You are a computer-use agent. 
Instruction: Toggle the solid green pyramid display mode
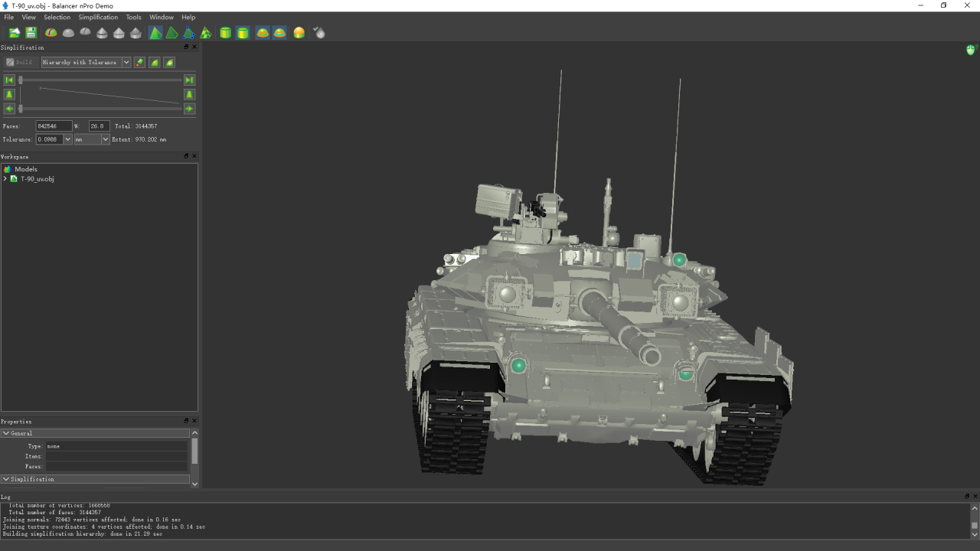coord(155,32)
